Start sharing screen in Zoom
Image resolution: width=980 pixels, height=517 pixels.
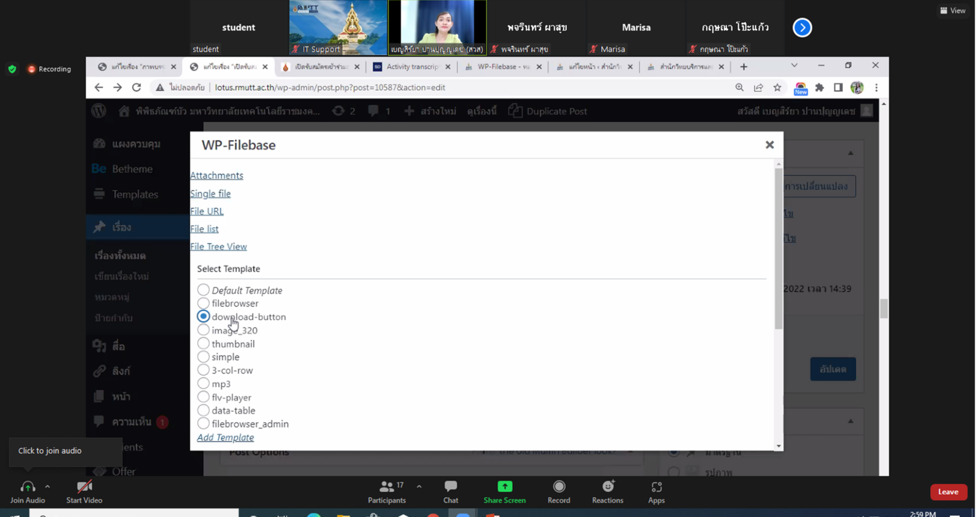coord(504,492)
